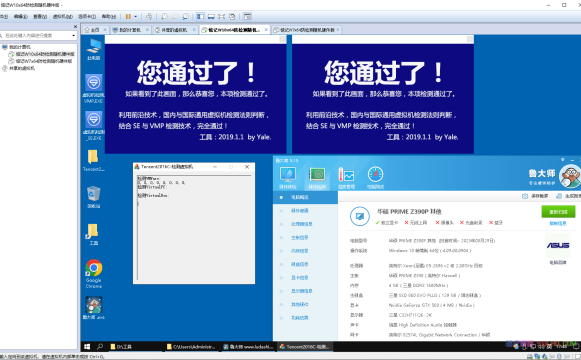
Task: Select the 工具 shortcut folder icon
Action: [x=93, y=234]
